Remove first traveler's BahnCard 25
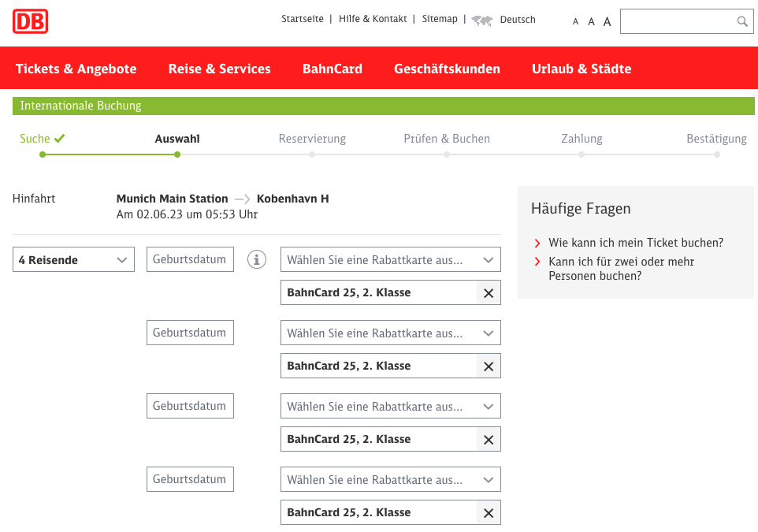This screenshot has width=758, height=532. point(489,293)
